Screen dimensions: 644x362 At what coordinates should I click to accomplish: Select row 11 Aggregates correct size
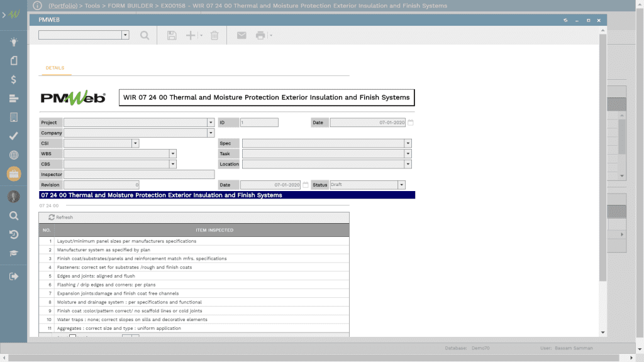[194, 328]
